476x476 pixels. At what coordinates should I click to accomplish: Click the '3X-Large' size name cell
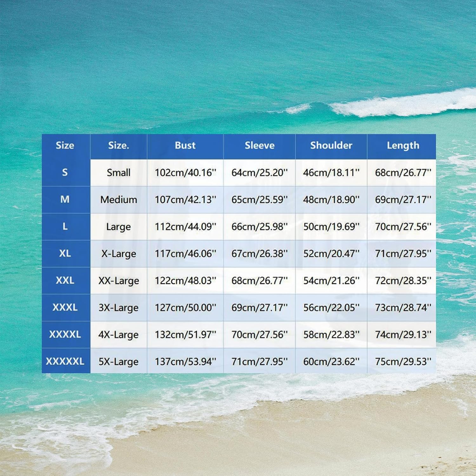tap(119, 308)
